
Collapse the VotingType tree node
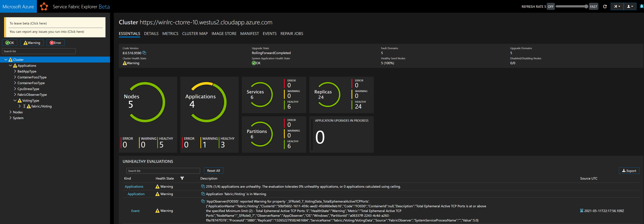[x=15, y=101]
